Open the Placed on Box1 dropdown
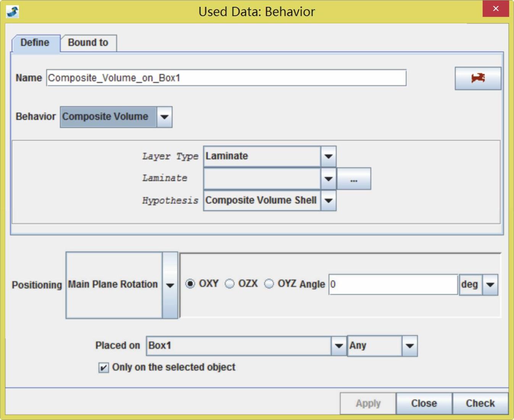Viewport: 514px width, 420px height. [338, 346]
